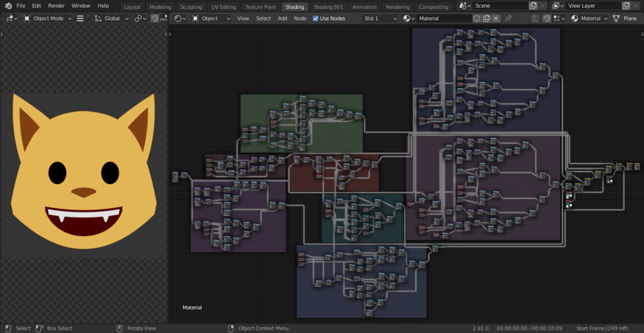Open the Render menu
Viewport: 644px width, 333px height.
click(x=56, y=6)
